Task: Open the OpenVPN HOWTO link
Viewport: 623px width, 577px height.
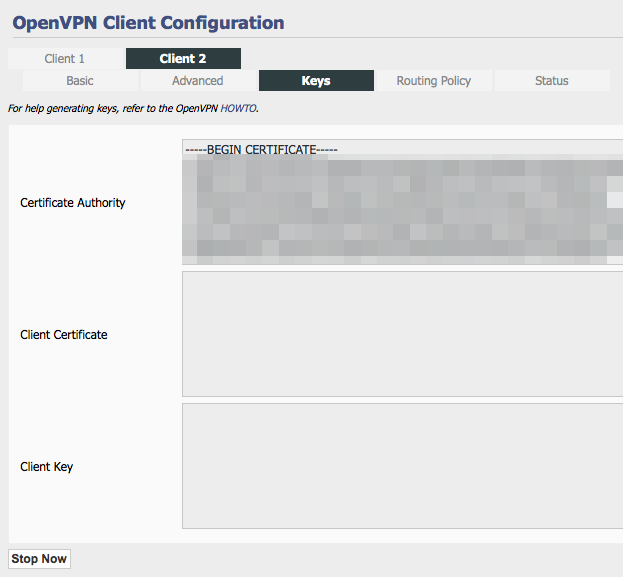Action: 238,108
